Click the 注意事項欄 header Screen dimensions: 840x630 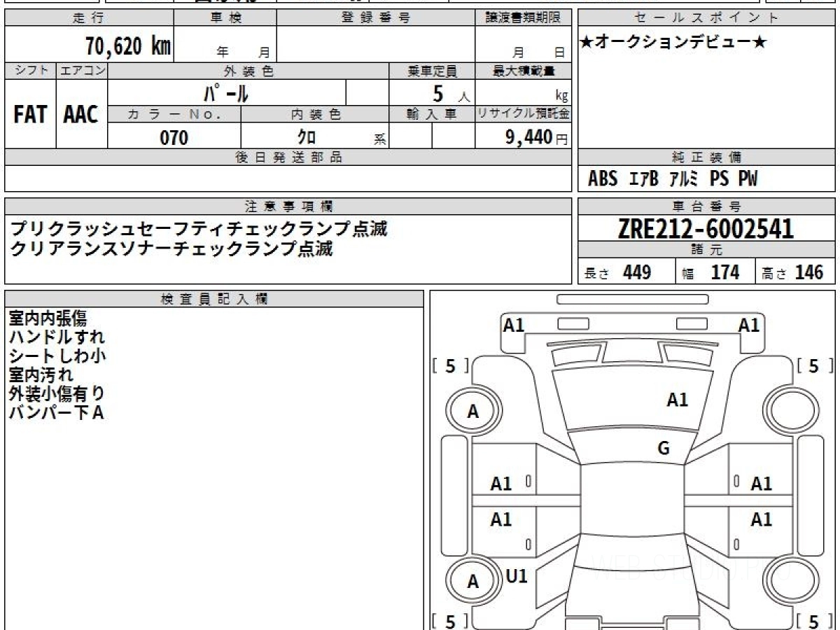(x=288, y=206)
